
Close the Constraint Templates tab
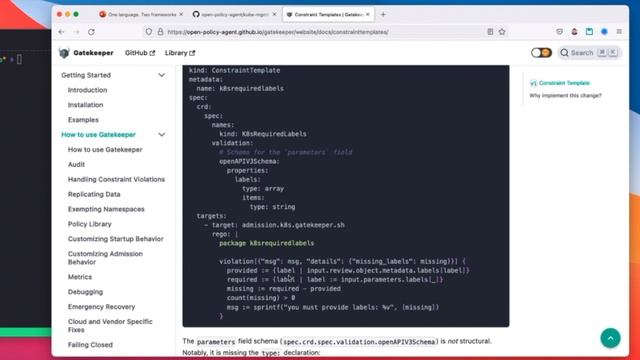[x=368, y=14]
